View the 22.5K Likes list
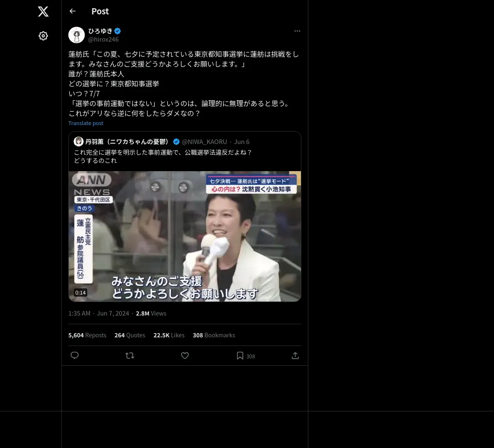The height and width of the screenshot is (448, 494). [x=169, y=335]
